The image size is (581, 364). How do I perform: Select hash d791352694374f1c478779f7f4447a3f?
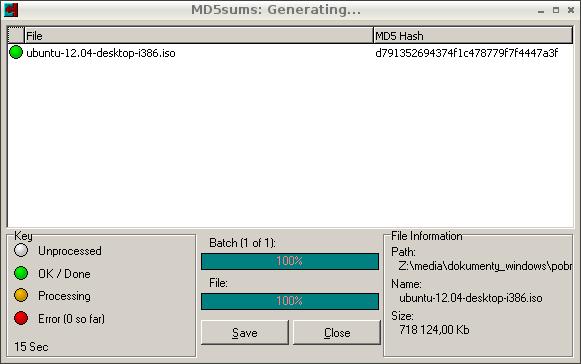coord(467,53)
